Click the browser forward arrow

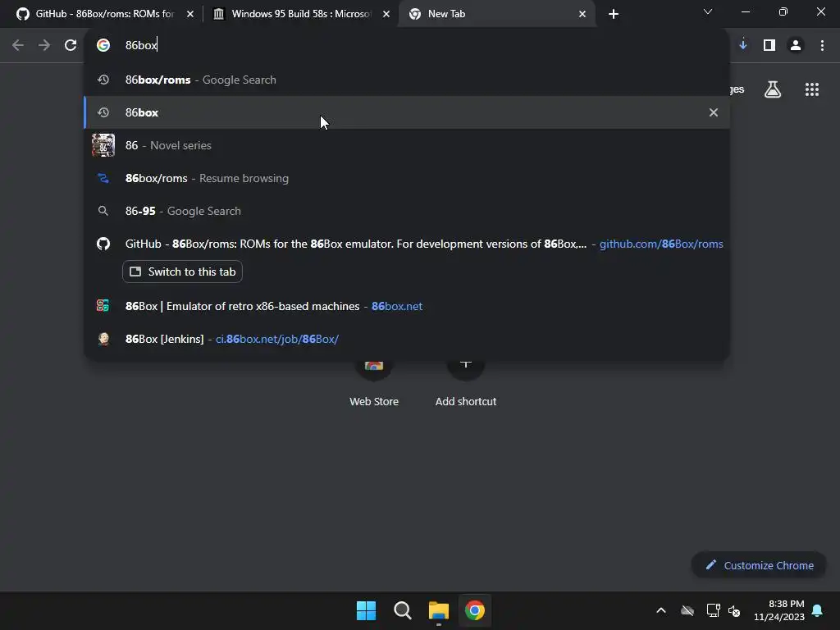[x=44, y=46]
